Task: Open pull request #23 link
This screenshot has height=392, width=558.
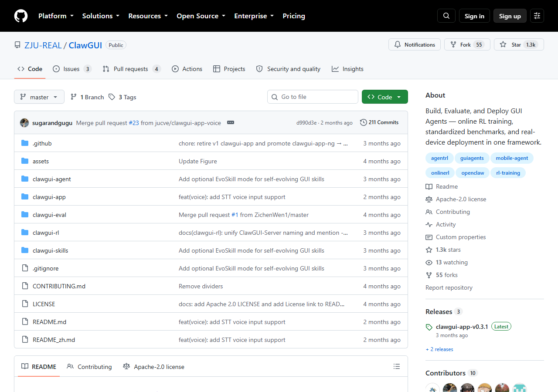Action: point(134,123)
